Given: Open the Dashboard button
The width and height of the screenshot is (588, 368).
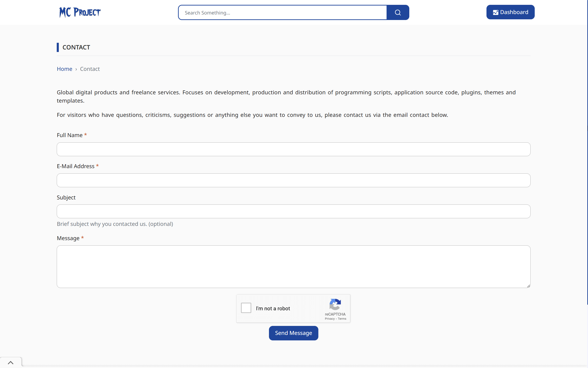Looking at the screenshot, I should (x=510, y=12).
